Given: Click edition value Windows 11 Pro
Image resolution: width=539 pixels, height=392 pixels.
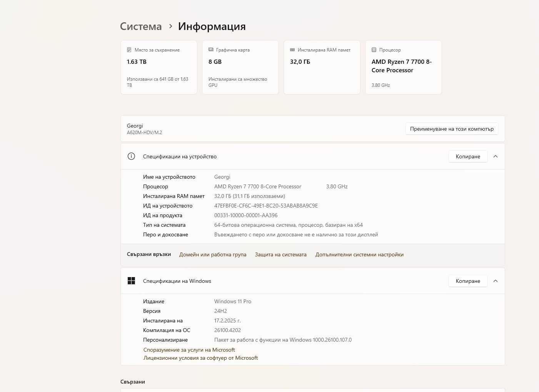Looking at the screenshot, I should tap(233, 301).
